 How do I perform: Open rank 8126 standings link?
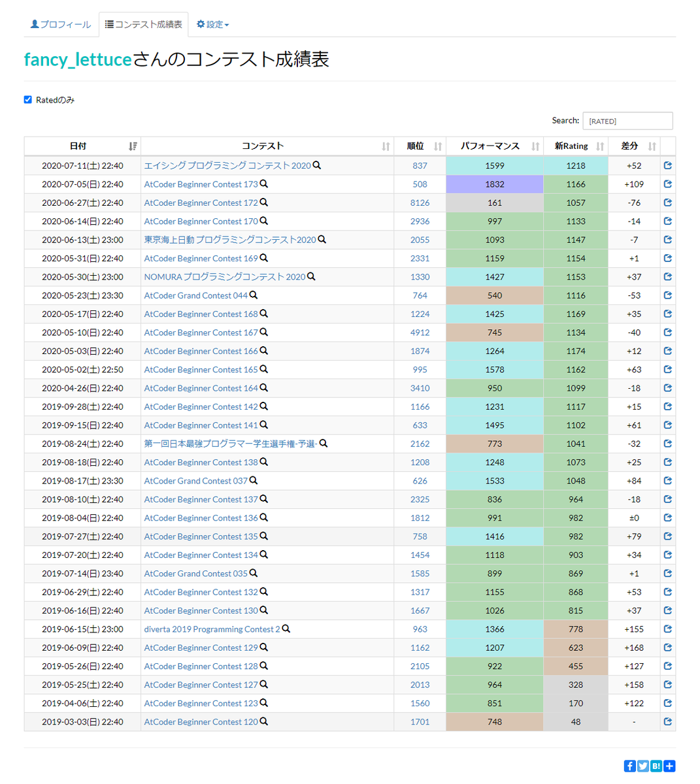[x=420, y=203]
